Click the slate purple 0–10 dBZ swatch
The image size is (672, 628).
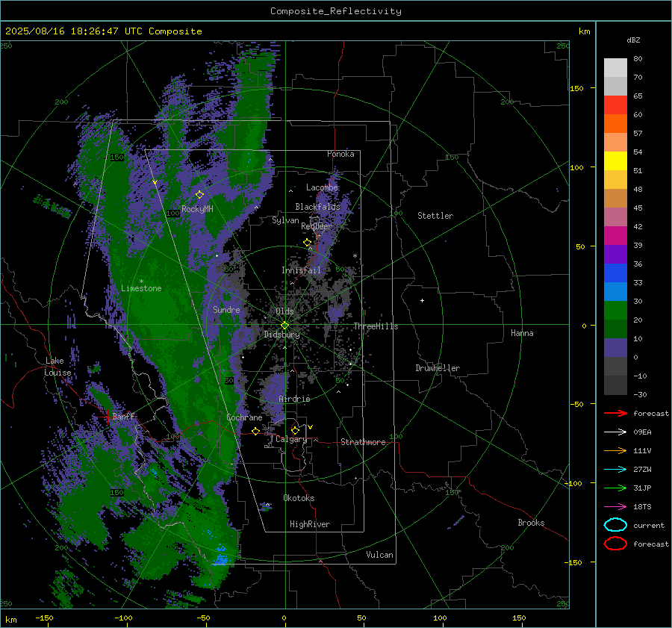615,348
